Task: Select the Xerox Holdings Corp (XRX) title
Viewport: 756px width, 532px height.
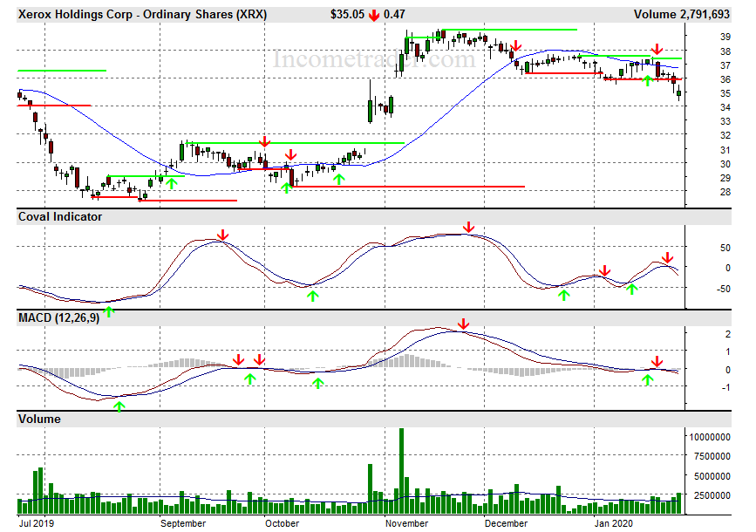Action: 142,15
